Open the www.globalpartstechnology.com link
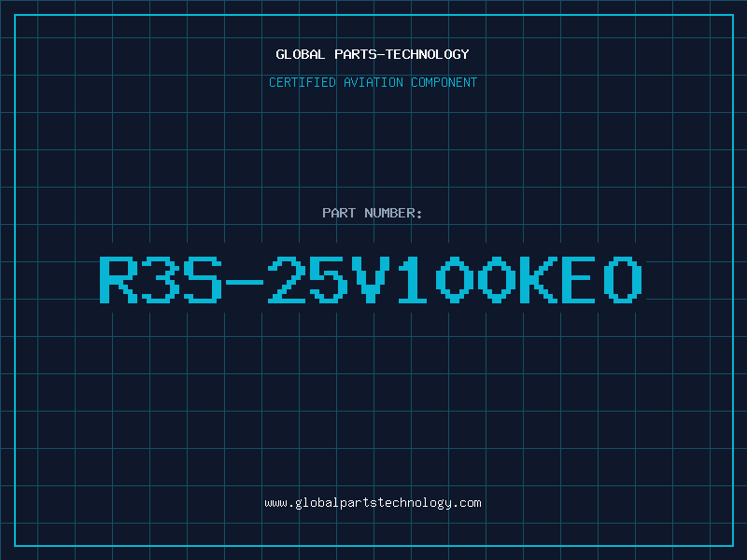Screen dimensions: 747x560 point(373,503)
